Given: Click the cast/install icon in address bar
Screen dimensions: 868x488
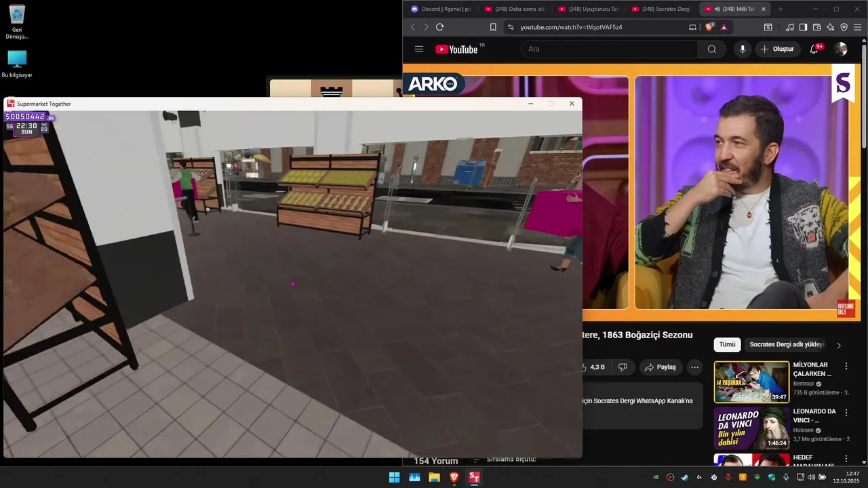Looking at the screenshot, I should (692, 27).
